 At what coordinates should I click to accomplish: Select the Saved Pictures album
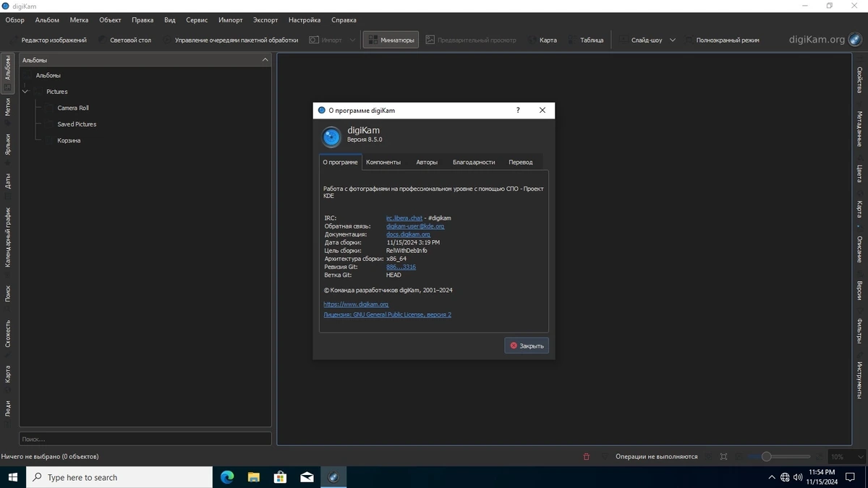coord(77,124)
